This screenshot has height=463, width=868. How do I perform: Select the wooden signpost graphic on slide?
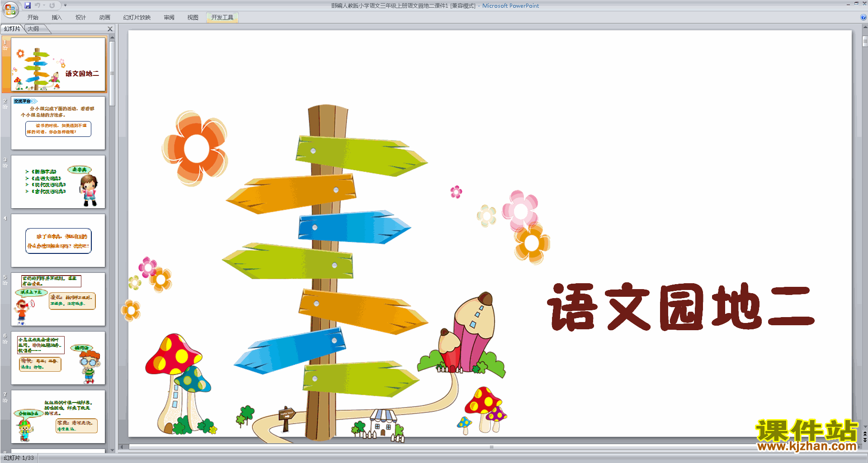tap(325, 273)
